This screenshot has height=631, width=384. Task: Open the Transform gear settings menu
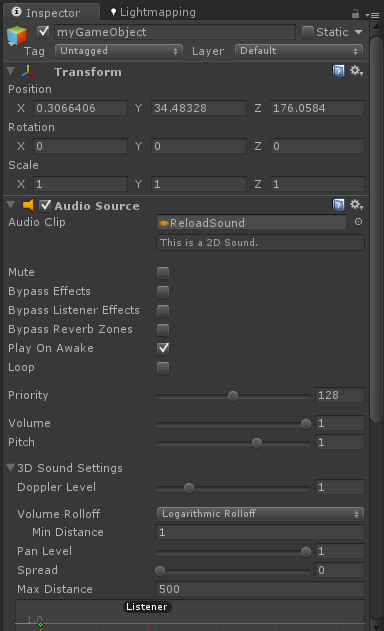[356, 71]
